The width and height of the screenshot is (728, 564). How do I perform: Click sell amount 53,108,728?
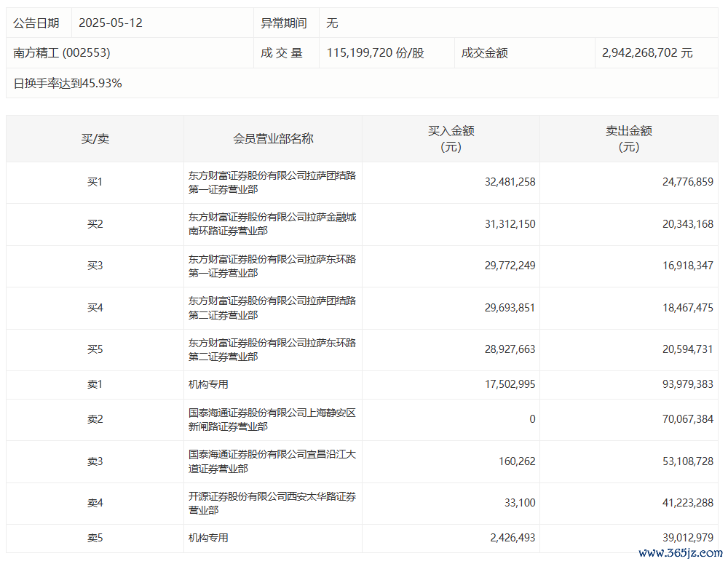pos(688,461)
